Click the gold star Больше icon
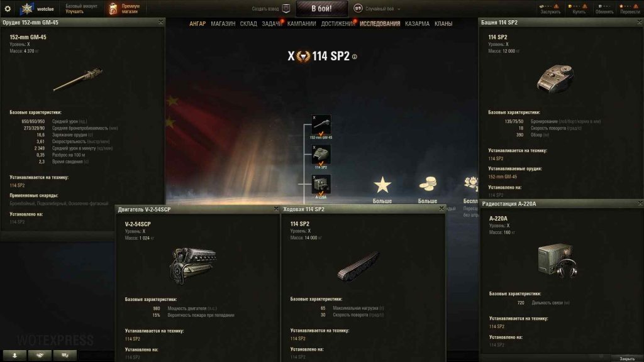Screen dimensions: 644x362 pyautogui.click(x=382, y=185)
